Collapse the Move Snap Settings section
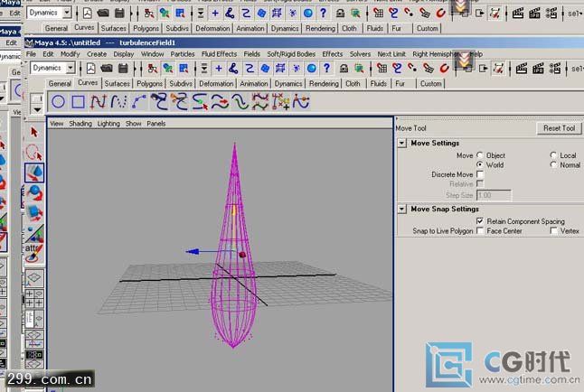This screenshot has width=584, height=392. point(402,209)
